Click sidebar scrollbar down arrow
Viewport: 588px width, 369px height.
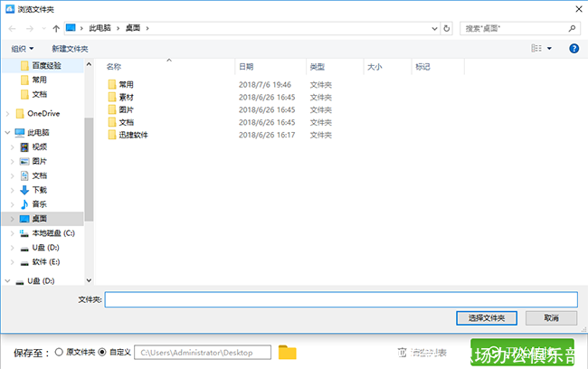pyautogui.click(x=89, y=280)
